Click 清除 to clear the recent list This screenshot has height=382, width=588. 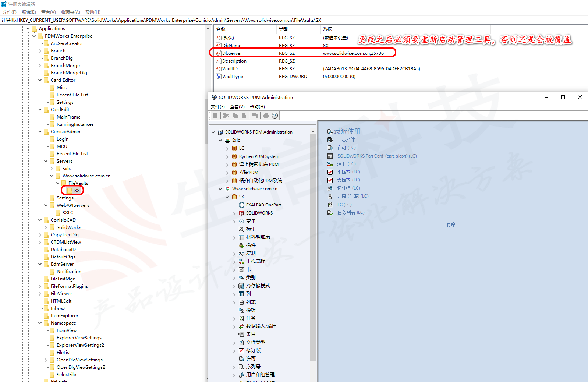coord(450,224)
